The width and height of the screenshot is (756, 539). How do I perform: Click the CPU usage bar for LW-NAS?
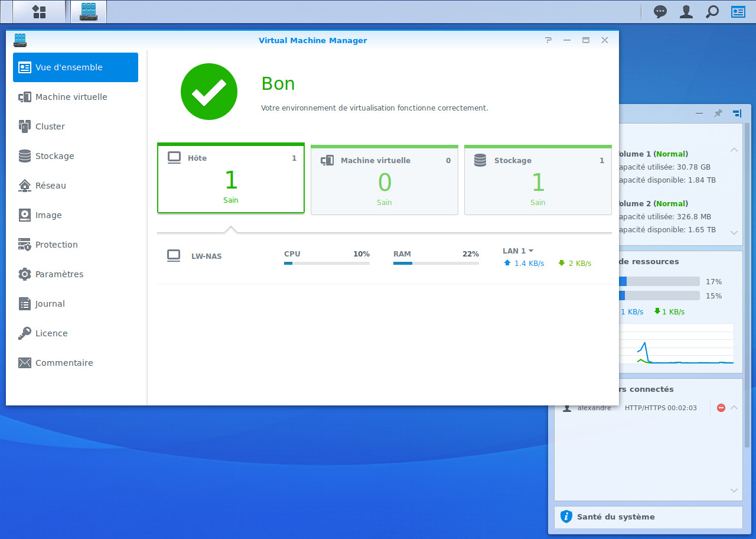click(x=327, y=263)
